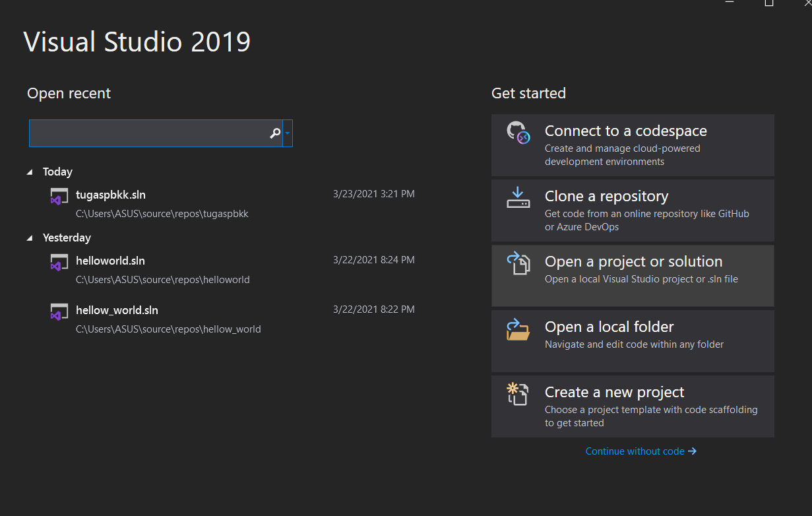
Task: Click the helloworld.sln solution icon
Action: click(x=59, y=263)
